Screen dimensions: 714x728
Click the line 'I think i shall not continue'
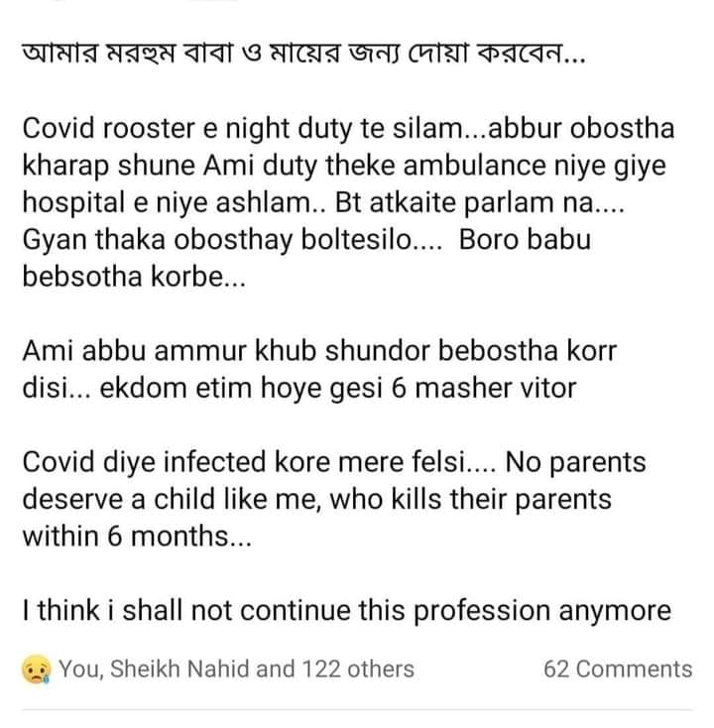coord(347,611)
